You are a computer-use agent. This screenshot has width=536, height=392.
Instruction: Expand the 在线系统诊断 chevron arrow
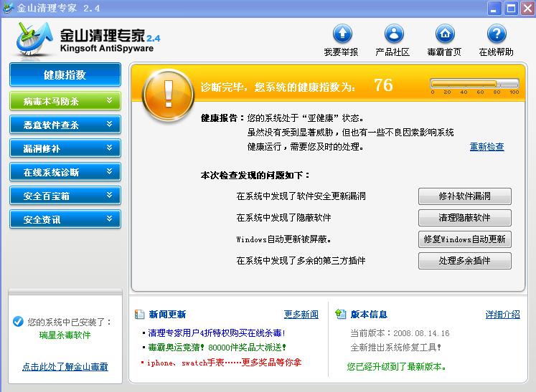(109, 171)
